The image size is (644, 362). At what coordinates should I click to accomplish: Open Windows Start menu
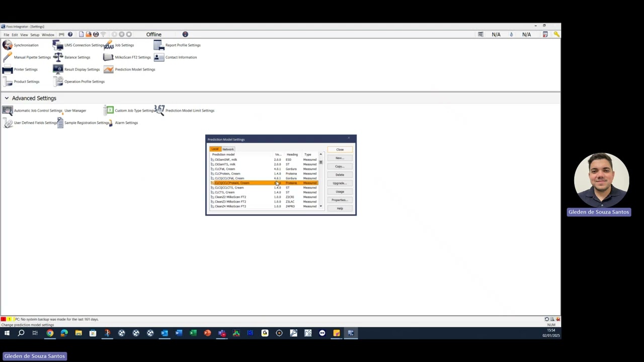[x=7, y=333]
